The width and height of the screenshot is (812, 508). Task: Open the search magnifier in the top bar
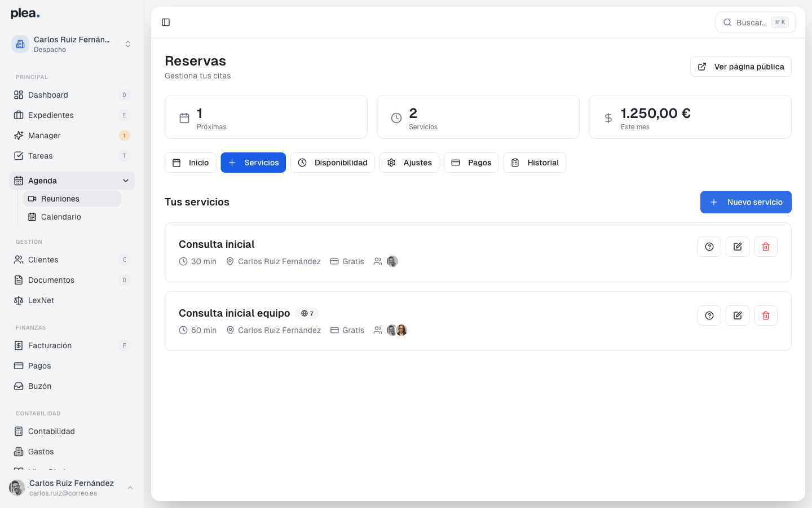(x=727, y=22)
